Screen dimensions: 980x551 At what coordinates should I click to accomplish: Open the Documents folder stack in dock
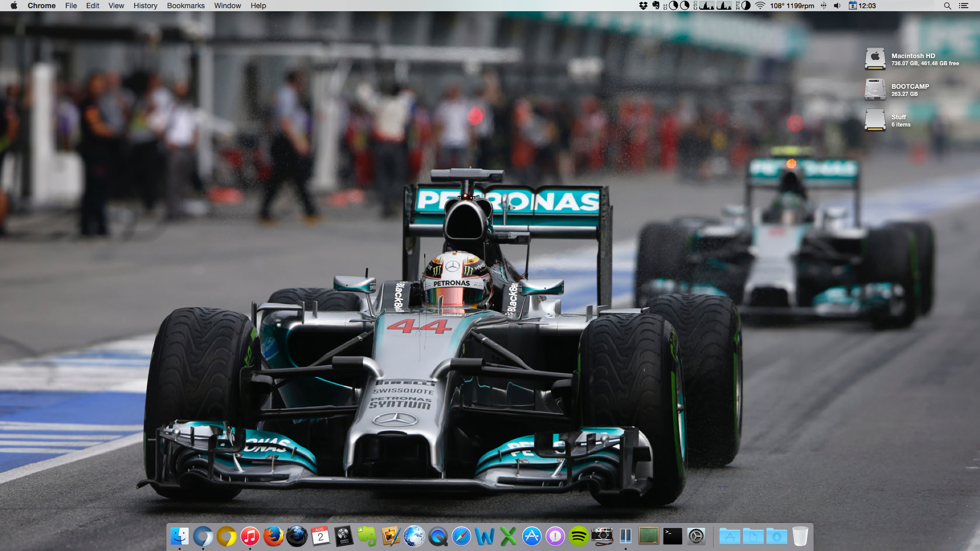(x=753, y=536)
